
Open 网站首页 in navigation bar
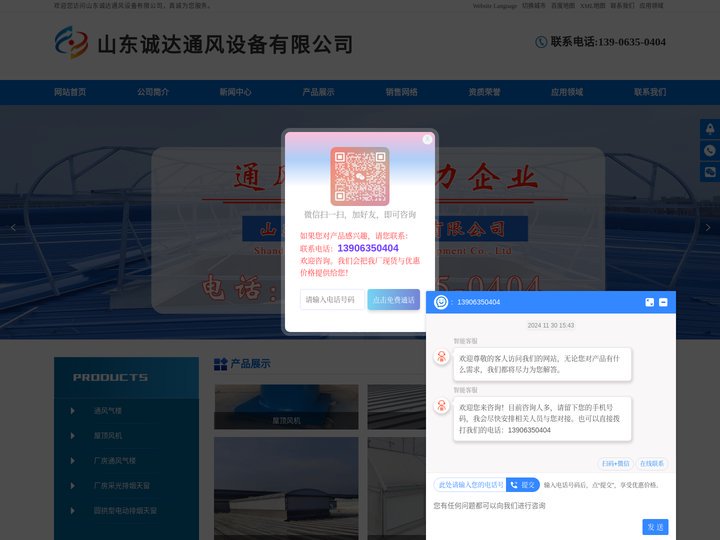click(x=70, y=92)
